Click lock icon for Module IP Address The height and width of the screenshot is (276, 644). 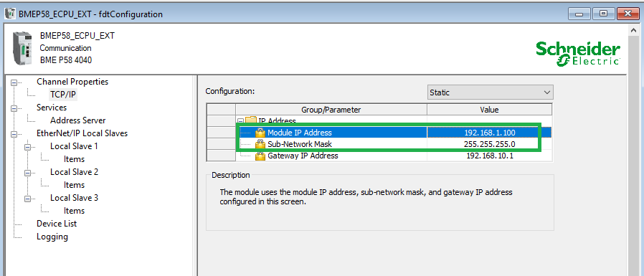pyautogui.click(x=260, y=132)
